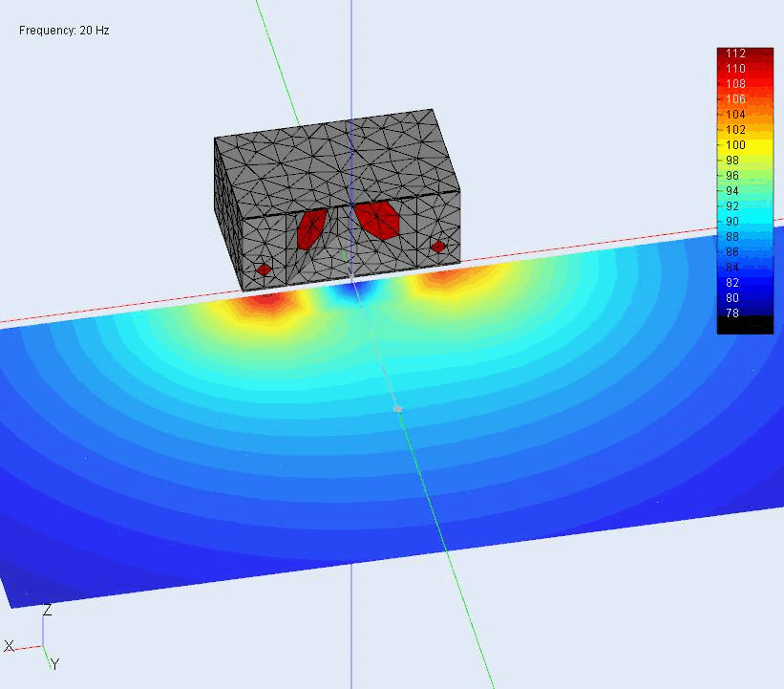This screenshot has width=784, height=689.
Task: Click the X axis label
Action: 9,646
